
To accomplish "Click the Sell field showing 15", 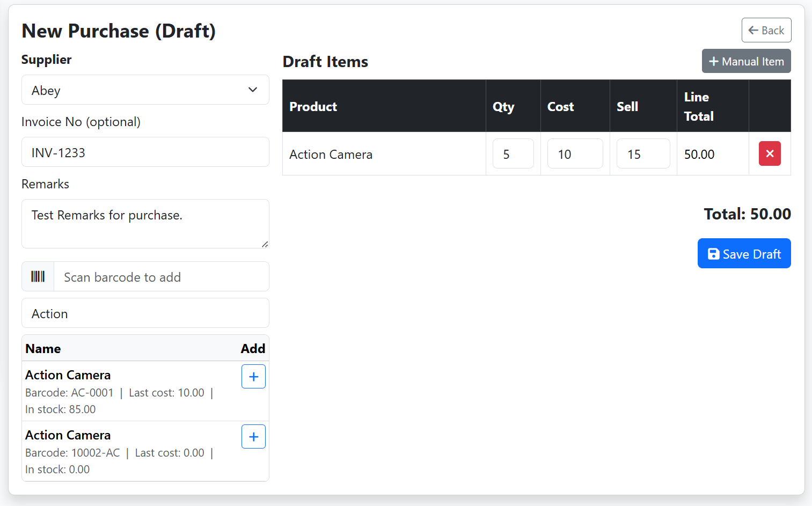I will point(643,153).
